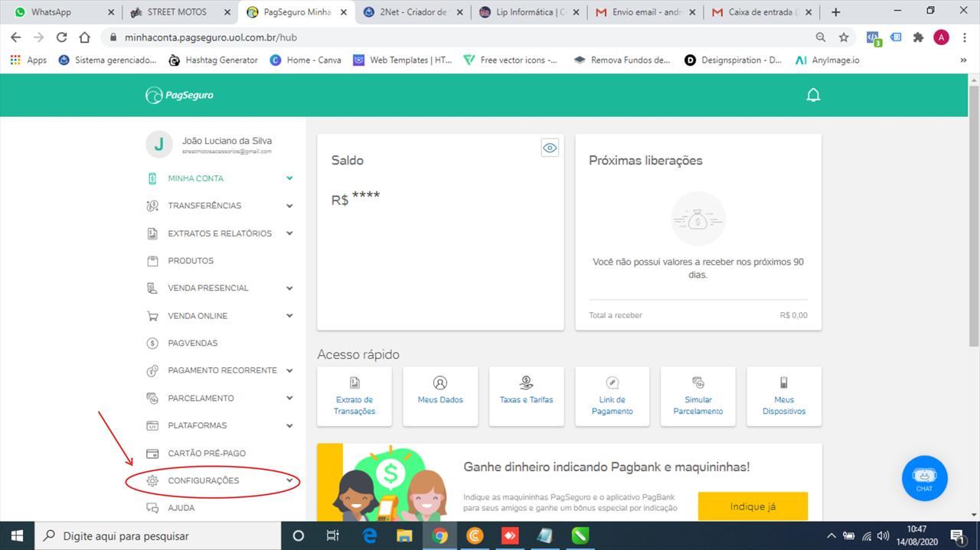The image size is (980, 550).
Task: Open the Windows notification center
Action: (958, 535)
